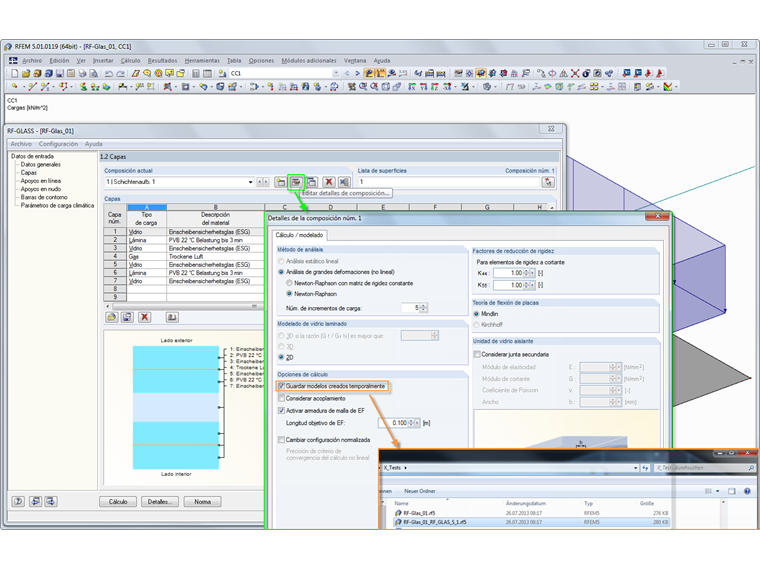Open the 'Schichtenaufb. 1' composition dropdown
Viewport: 760px width, 570px height.
(x=251, y=182)
